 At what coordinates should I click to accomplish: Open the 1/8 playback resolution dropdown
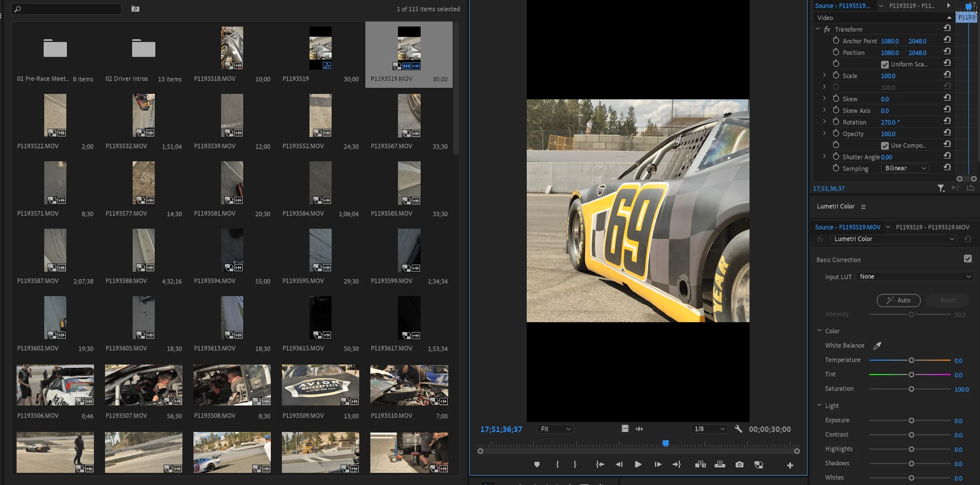(709, 429)
